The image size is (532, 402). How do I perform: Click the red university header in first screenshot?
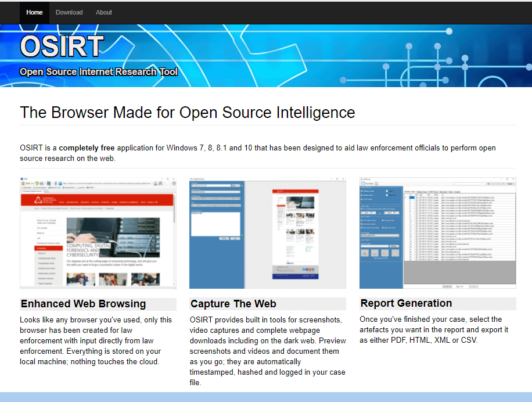(x=97, y=200)
